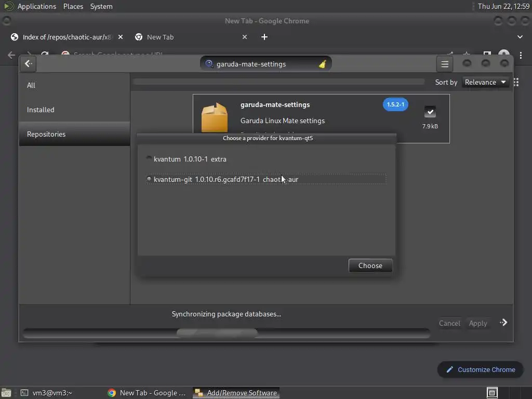
Task: Click the Cancel button
Action: point(449,323)
